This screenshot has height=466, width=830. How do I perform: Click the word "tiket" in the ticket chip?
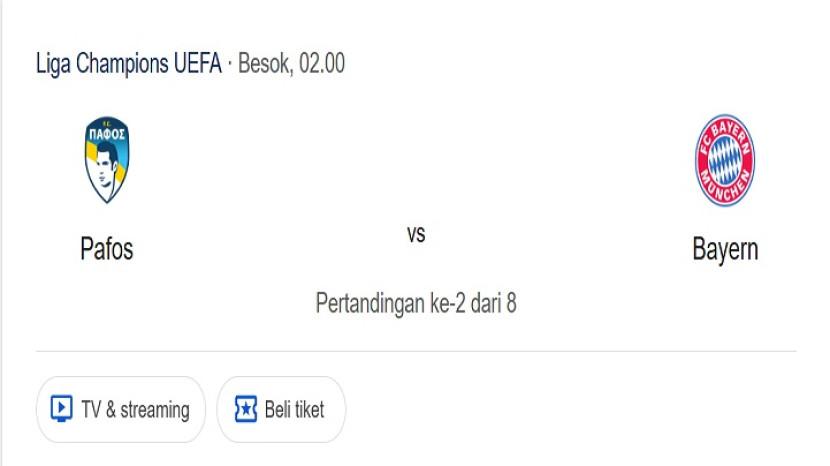[x=308, y=409]
